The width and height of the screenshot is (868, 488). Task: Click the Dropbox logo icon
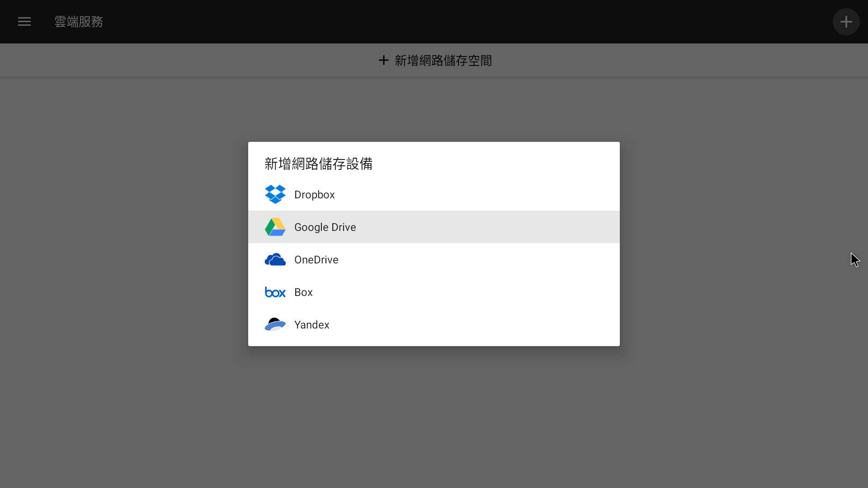(275, 194)
